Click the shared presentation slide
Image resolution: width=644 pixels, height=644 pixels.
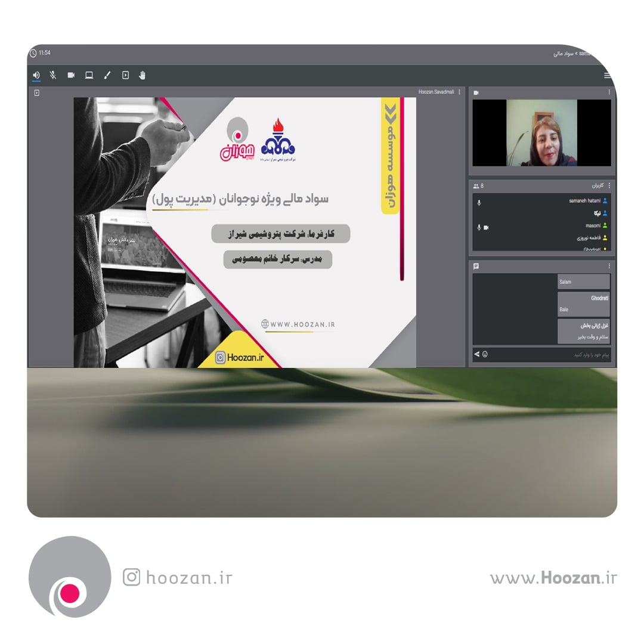(245, 232)
